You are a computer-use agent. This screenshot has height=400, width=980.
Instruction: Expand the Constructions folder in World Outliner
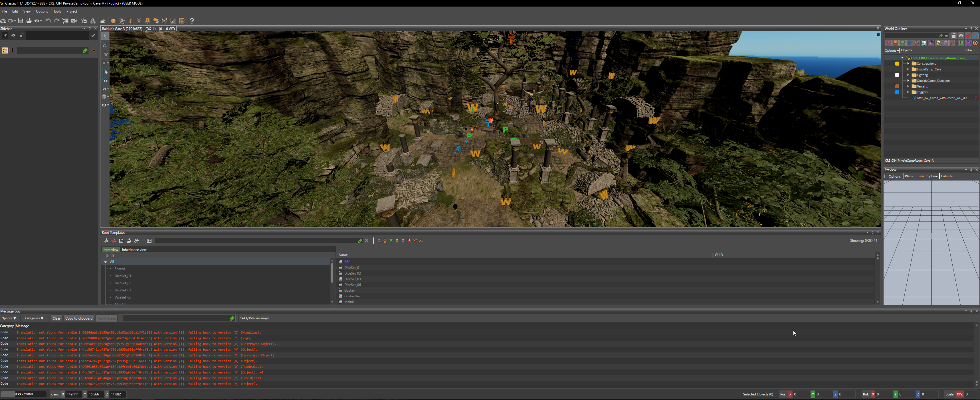click(x=908, y=64)
